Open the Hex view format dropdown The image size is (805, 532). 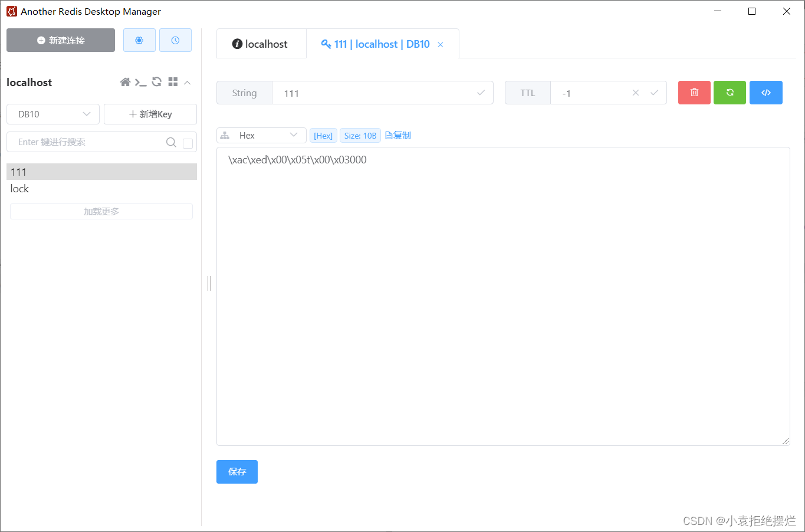tap(261, 136)
